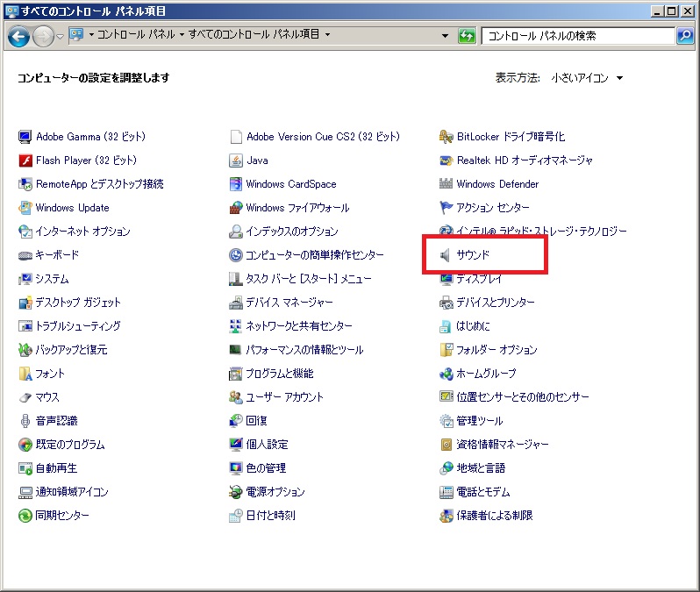700x592 pixels.
Task: Open the 回復 link
Action: (x=257, y=421)
